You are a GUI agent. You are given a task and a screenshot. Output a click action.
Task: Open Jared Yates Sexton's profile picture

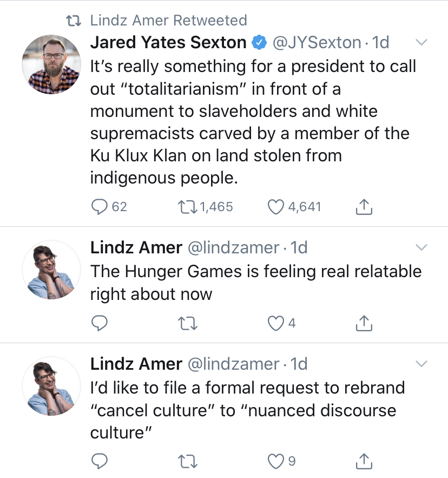[51, 64]
